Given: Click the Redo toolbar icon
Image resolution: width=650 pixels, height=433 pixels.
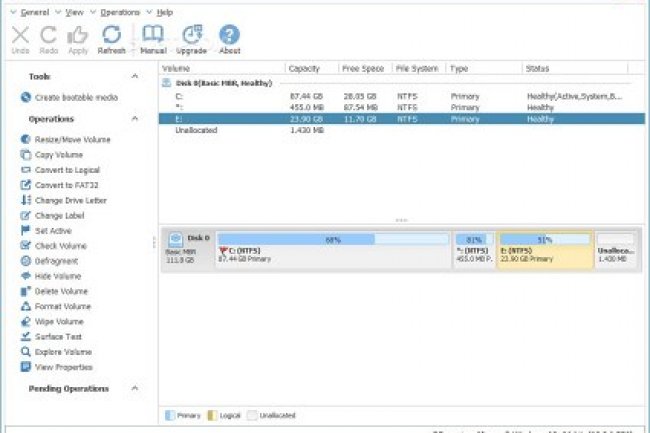Looking at the screenshot, I should (48, 38).
